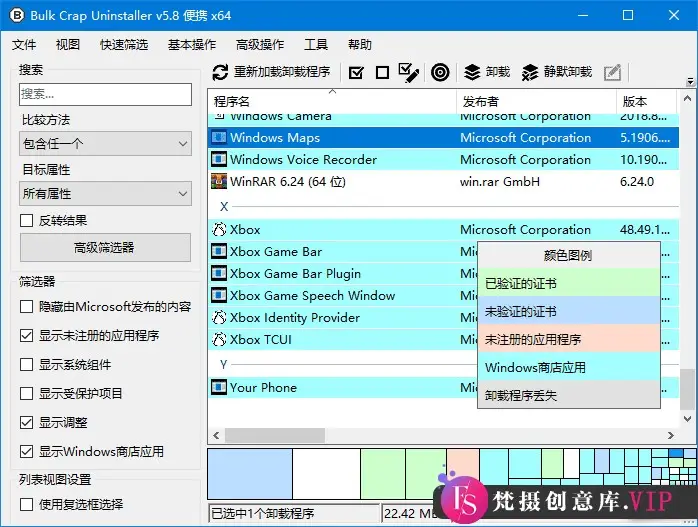
Task: Click the invert selection checkbox-pencil icon
Action: coord(409,72)
